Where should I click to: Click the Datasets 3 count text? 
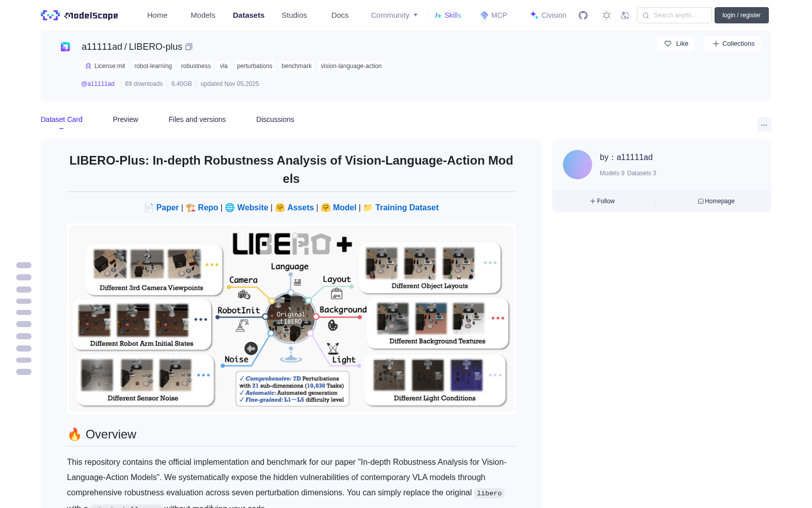pos(641,173)
